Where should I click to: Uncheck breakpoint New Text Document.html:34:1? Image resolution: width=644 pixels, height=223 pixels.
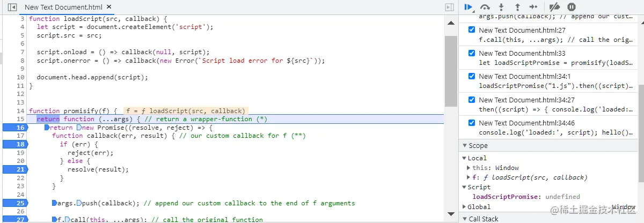pos(472,76)
